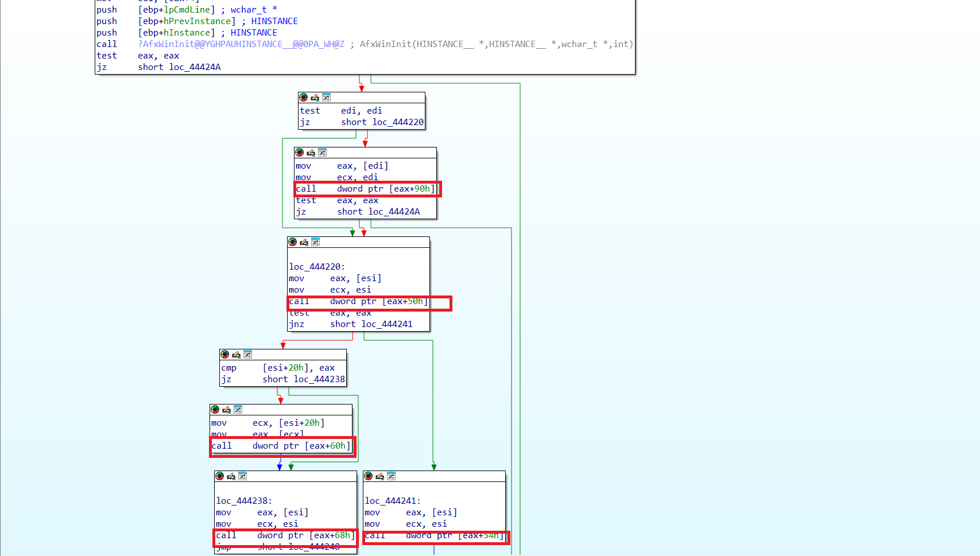980x556 pixels.
Task: Click color wheel icon on 'test edi, edi' node
Action: click(304, 98)
